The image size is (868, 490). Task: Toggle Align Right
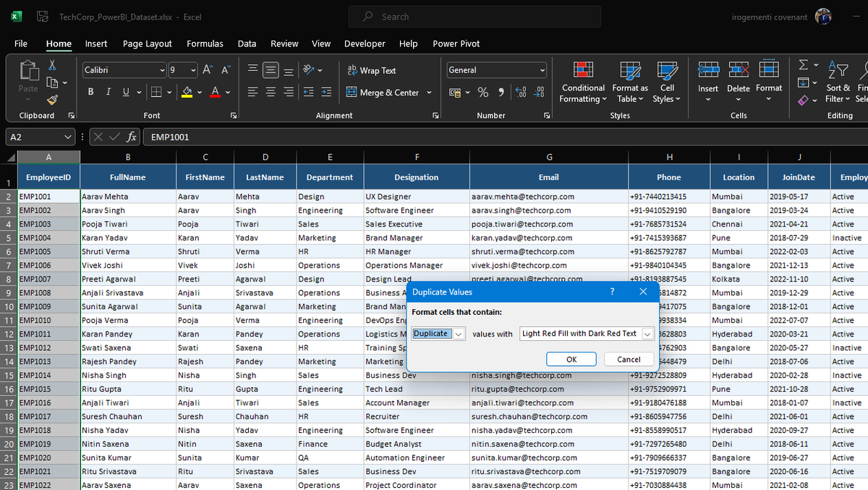(288, 92)
